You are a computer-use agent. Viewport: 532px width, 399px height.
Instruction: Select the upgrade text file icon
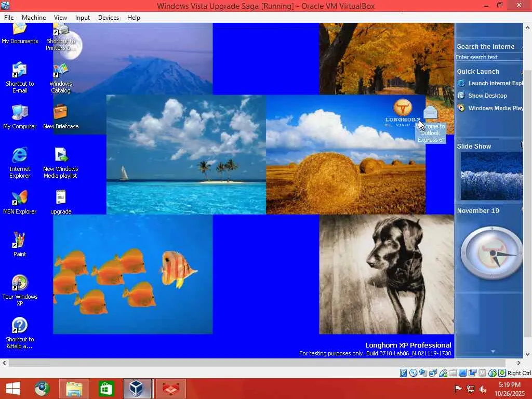pyautogui.click(x=61, y=202)
